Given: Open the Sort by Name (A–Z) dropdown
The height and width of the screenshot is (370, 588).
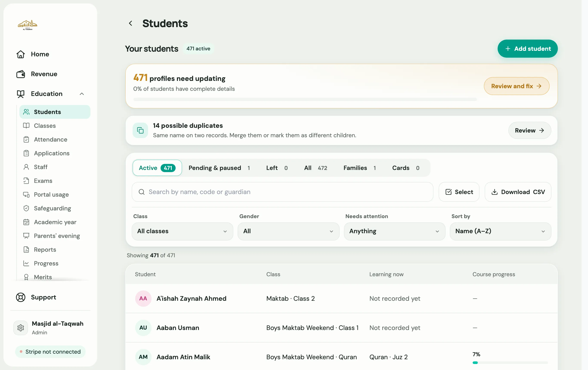Looking at the screenshot, I should [x=501, y=231].
